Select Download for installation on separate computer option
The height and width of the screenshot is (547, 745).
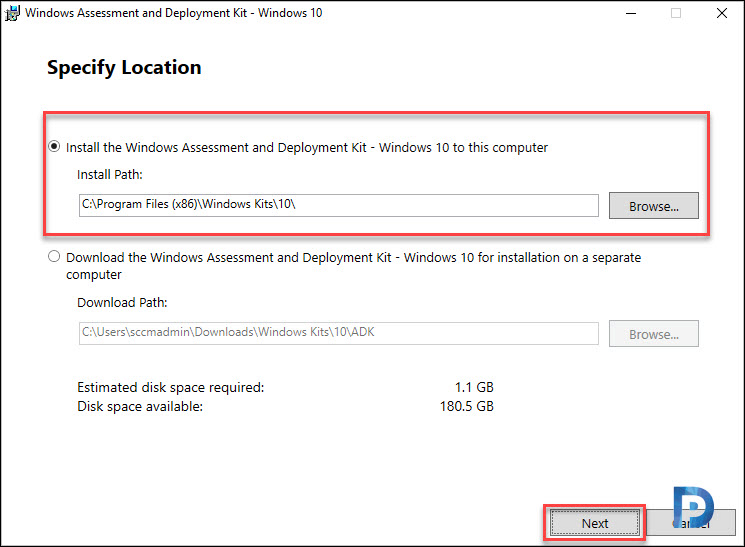pyautogui.click(x=54, y=257)
